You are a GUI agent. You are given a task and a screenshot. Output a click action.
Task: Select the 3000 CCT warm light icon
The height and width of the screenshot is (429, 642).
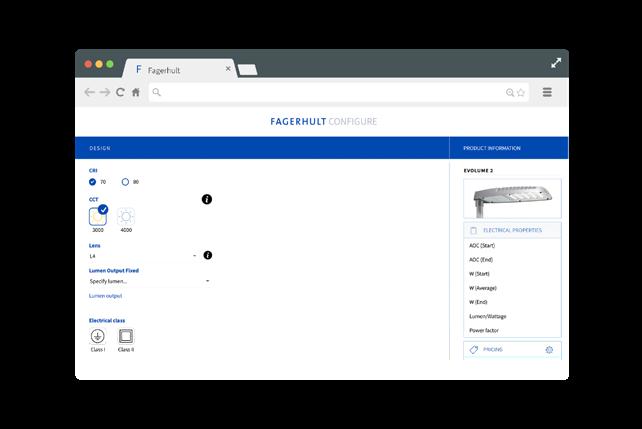coord(97,217)
